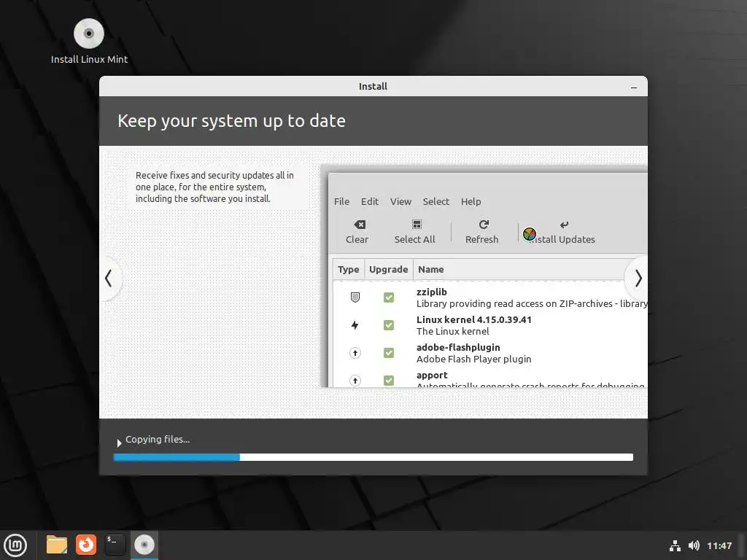Image resolution: width=747 pixels, height=560 pixels.
Task: Click the Upgrade column header
Action: coord(388,270)
